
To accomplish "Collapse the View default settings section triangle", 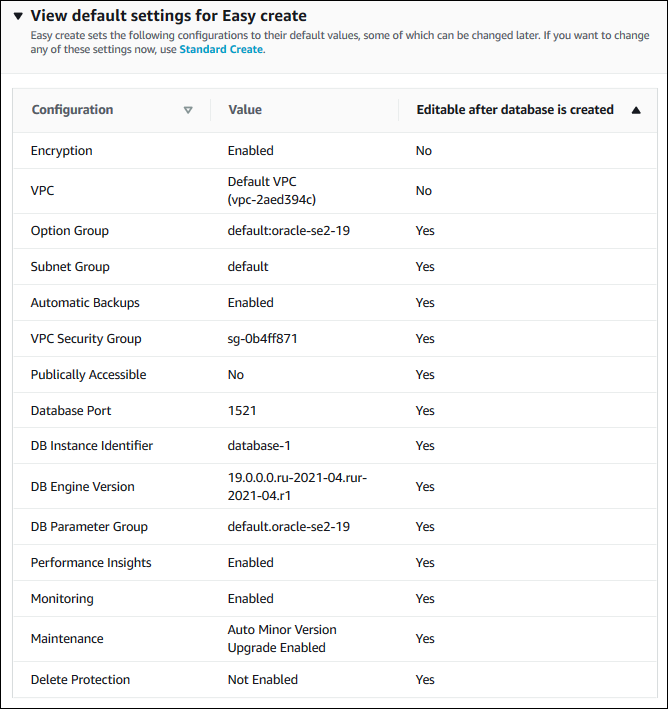I will click(18, 17).
